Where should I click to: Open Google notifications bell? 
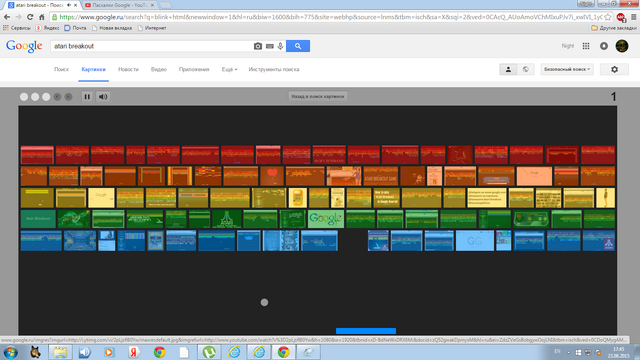[604, 46]
